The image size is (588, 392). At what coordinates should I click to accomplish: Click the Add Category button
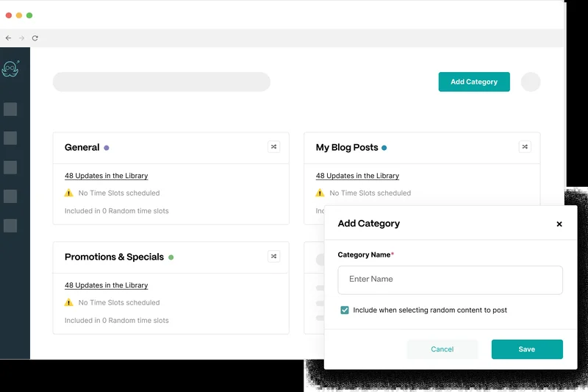(x=474, y=82)
